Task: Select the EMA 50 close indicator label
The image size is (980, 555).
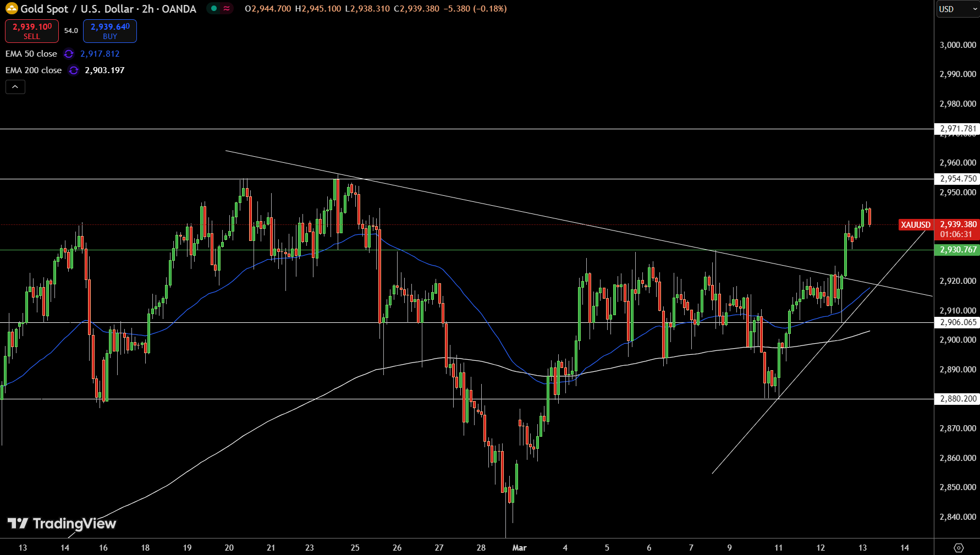Action: (31, 54)
